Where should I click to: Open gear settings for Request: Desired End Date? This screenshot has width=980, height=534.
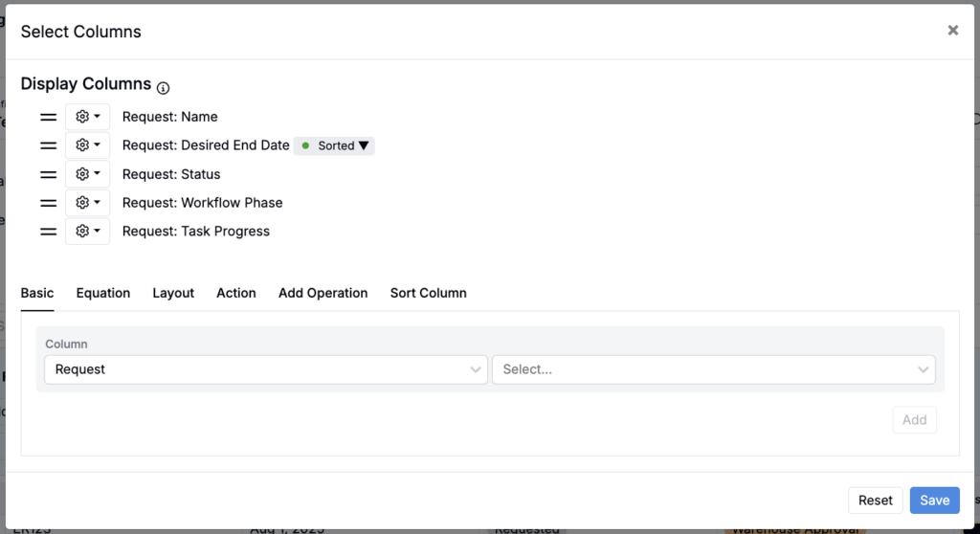(x=87, y=145)
